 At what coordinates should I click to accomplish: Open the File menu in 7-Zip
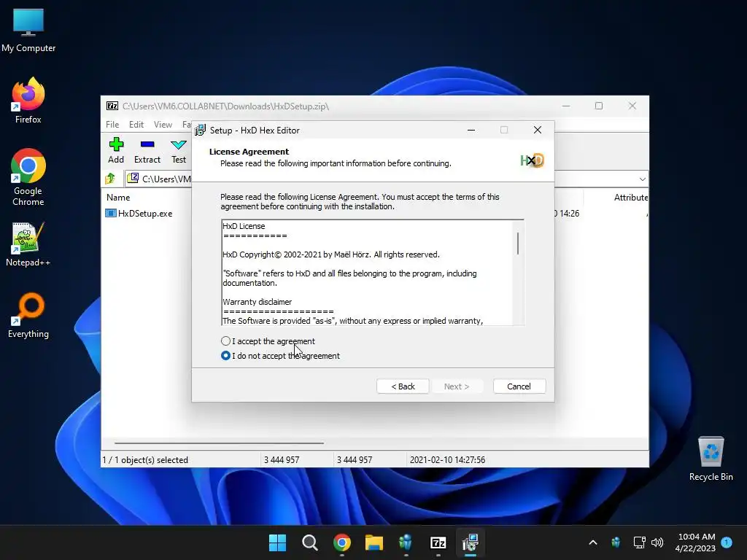[112, 124]
